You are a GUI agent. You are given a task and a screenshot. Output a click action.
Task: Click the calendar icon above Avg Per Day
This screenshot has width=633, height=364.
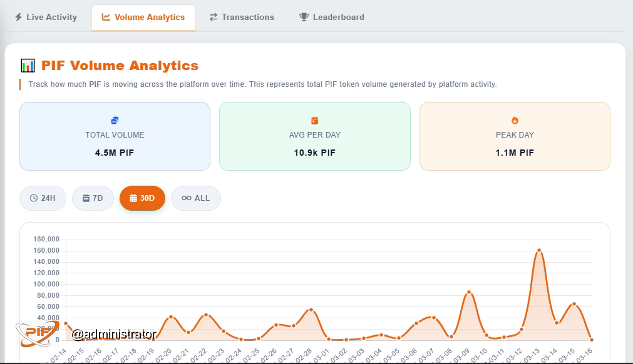(314, 121)
